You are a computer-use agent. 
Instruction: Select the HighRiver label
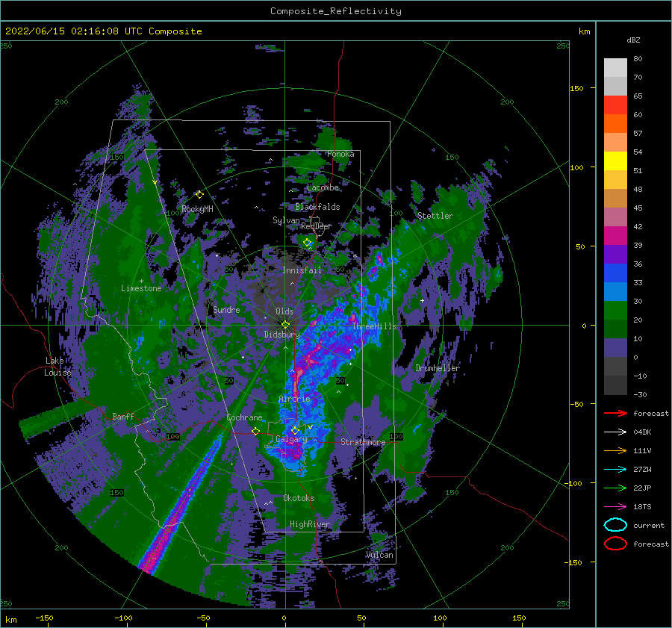310,524
